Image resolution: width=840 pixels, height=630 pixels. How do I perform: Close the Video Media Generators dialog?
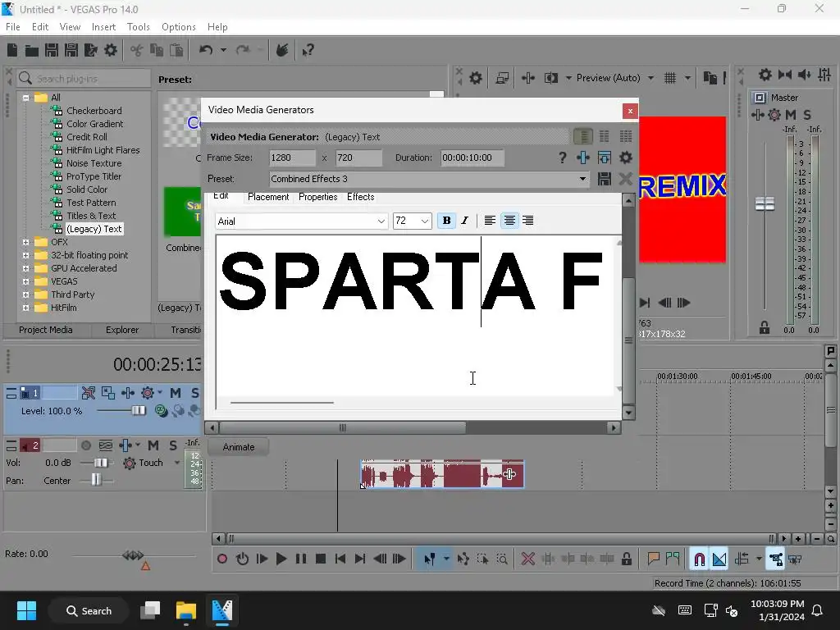click(x=630, y=111)
